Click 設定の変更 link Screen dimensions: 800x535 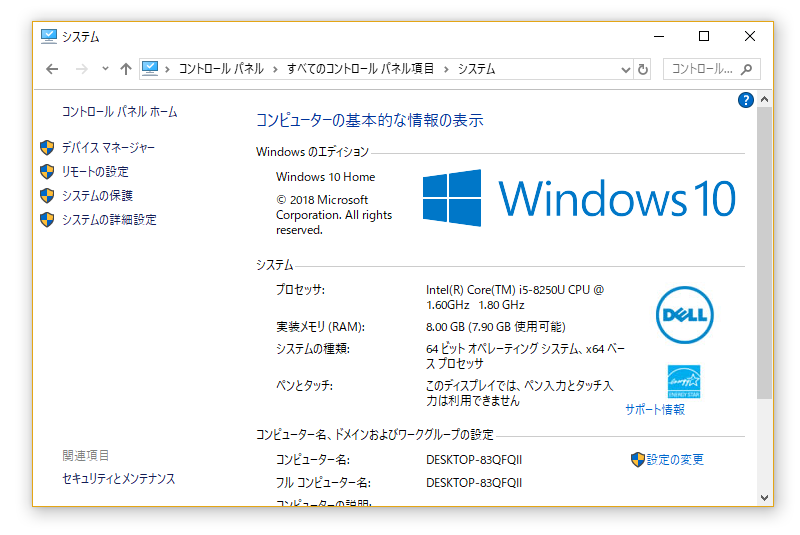click(x=675, y=460)
